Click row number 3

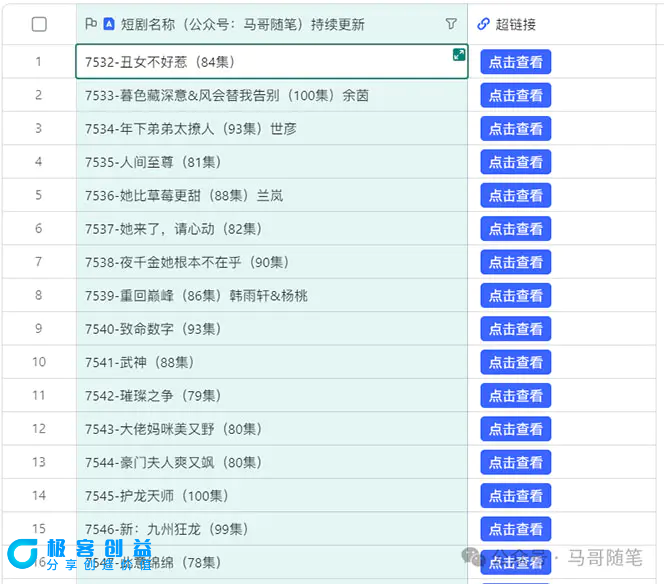[39, 129]
